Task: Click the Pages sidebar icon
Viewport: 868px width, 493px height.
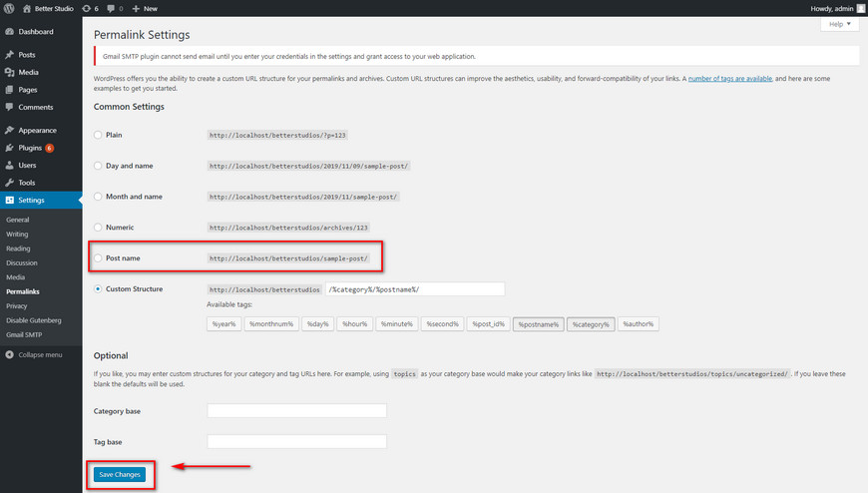Action: click(9, 90)
